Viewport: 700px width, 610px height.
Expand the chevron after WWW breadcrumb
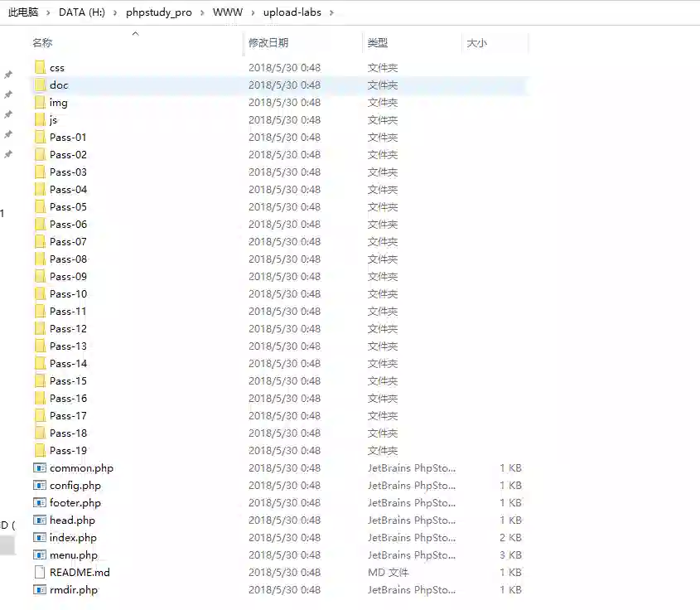[x=253, y=13]
